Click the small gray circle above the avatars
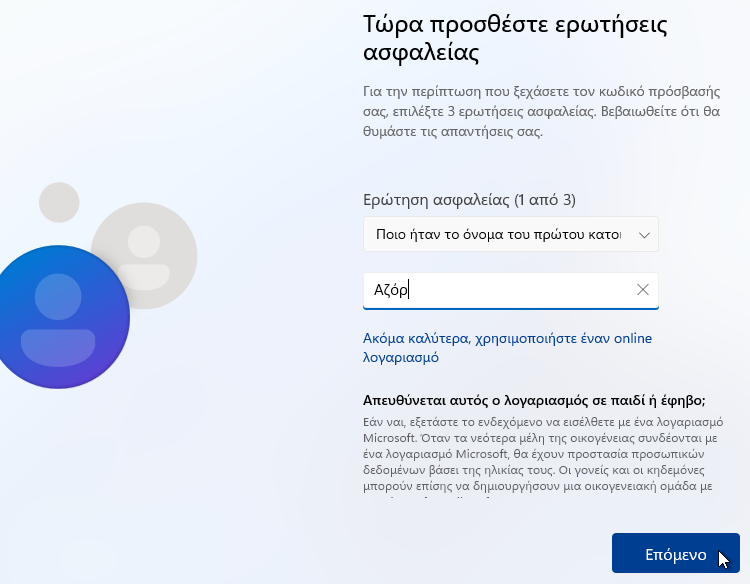This screenshot has width=750, height=584. (x=59, y=202)
